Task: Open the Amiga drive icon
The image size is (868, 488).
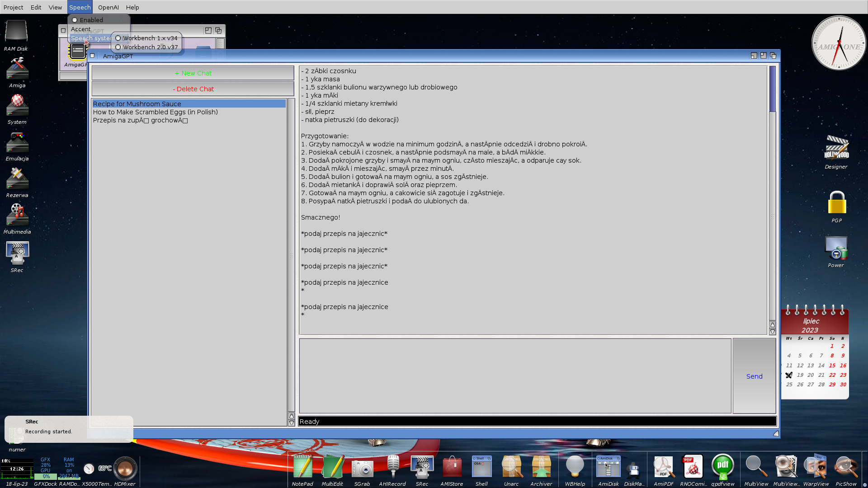Action: [x=17, y=69]
